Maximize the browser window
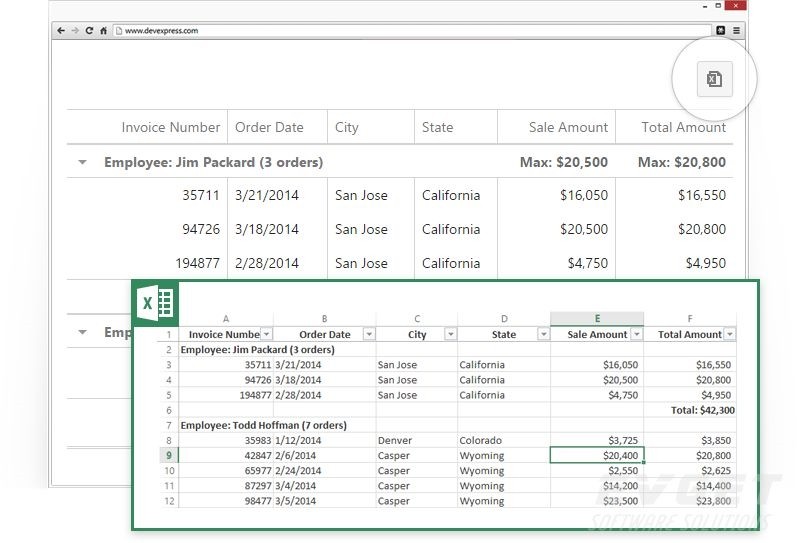This screenshot has height=543, width=797. click(718, 6)
